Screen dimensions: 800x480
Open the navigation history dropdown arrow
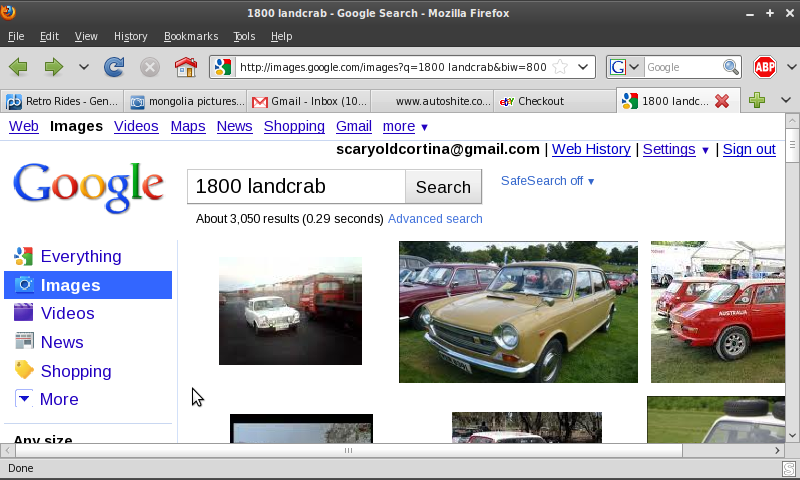[84, 67]
